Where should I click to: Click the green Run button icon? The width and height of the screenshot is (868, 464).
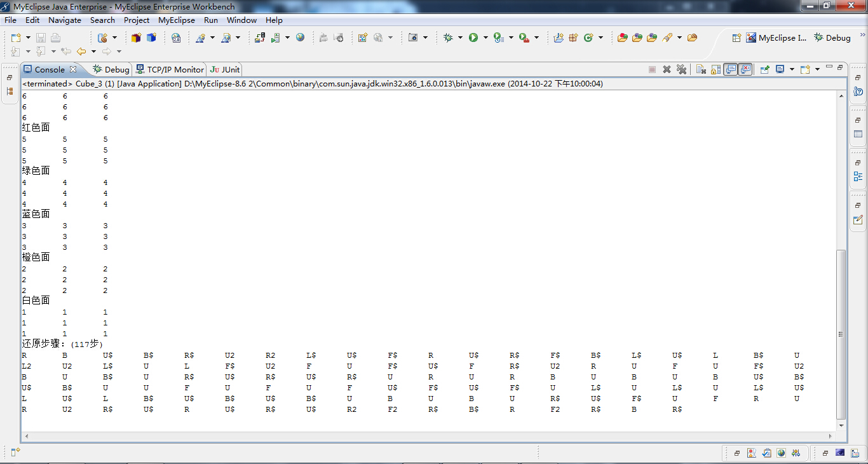(473, 38)
